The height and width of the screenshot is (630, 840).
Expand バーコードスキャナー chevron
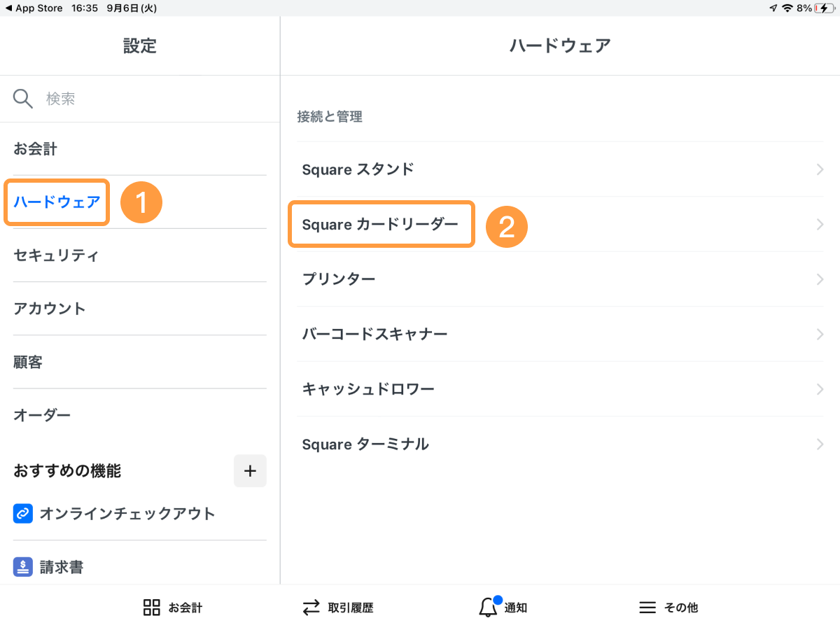tap(820, 334)
